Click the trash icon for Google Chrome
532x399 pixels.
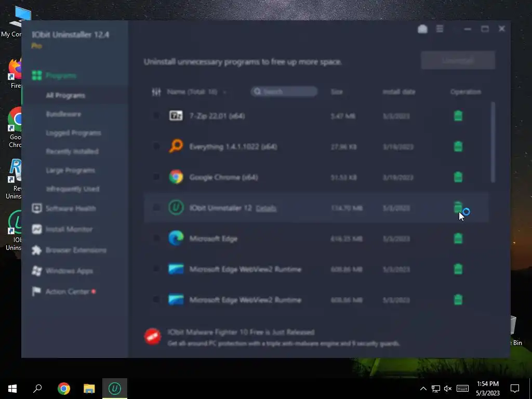point(458,177)
